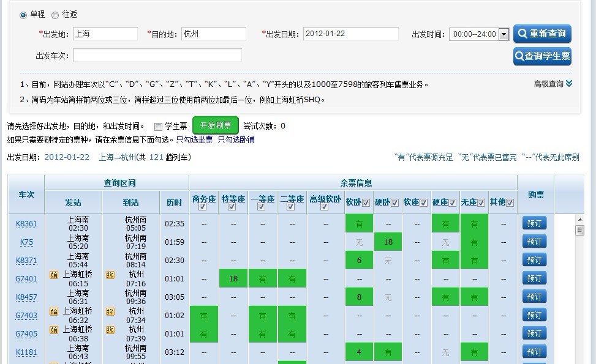Toggle the 学生票 checkbox
This screenshot has height=364, width=596.
(158, 127)
